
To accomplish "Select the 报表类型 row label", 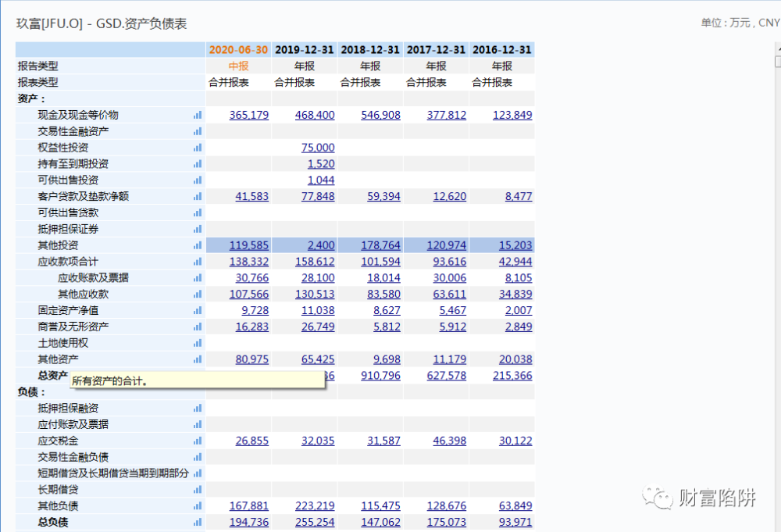I will coord(37,83).
